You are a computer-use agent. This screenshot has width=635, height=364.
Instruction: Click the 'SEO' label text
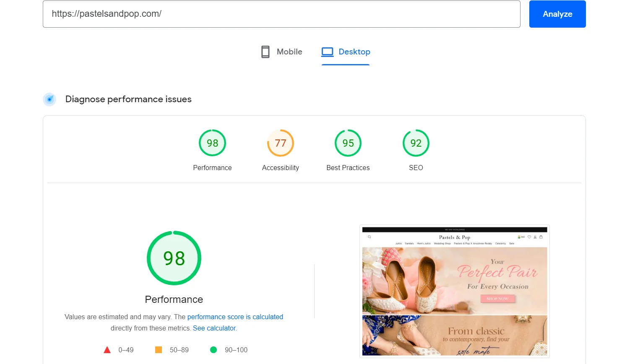point(416,168)
